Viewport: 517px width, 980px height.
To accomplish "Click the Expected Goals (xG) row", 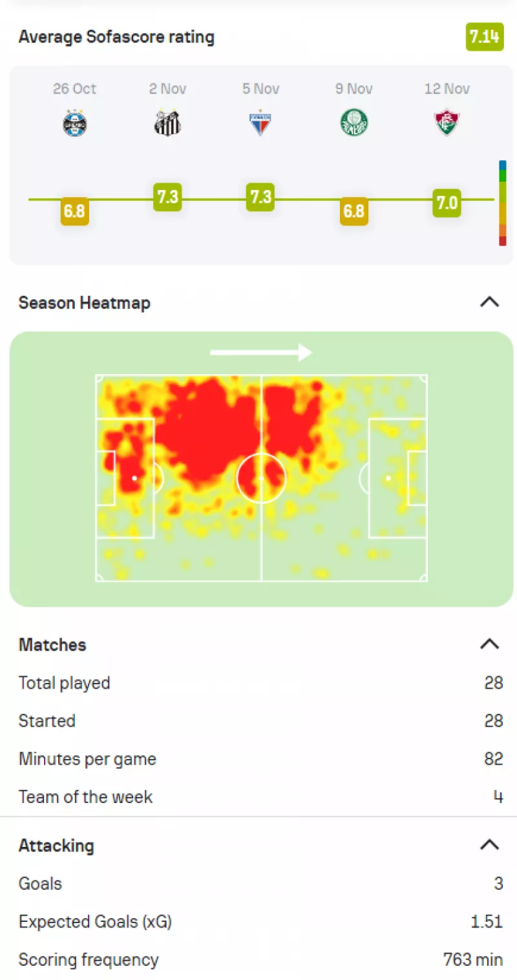I will tap(258, 921).
